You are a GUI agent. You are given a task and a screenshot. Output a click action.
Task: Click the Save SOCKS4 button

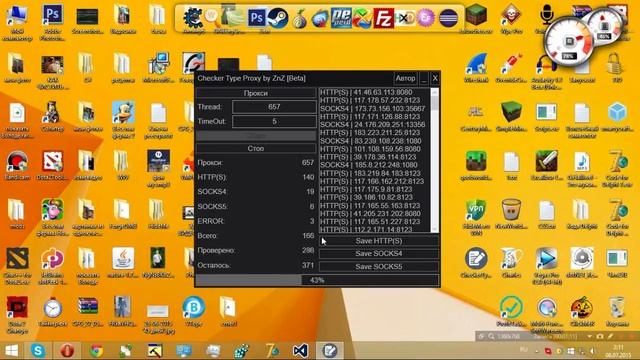coord(379,253)
